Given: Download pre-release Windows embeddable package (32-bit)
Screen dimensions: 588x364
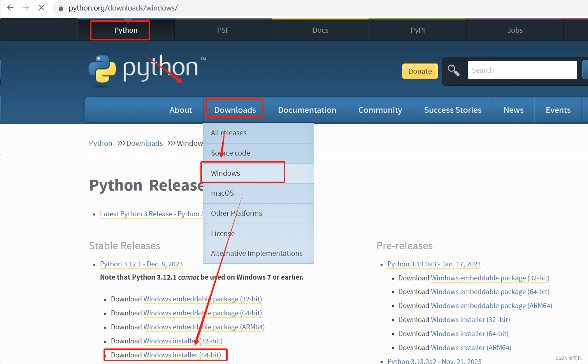Looking at the screenshot, I should tap(490, 278).
